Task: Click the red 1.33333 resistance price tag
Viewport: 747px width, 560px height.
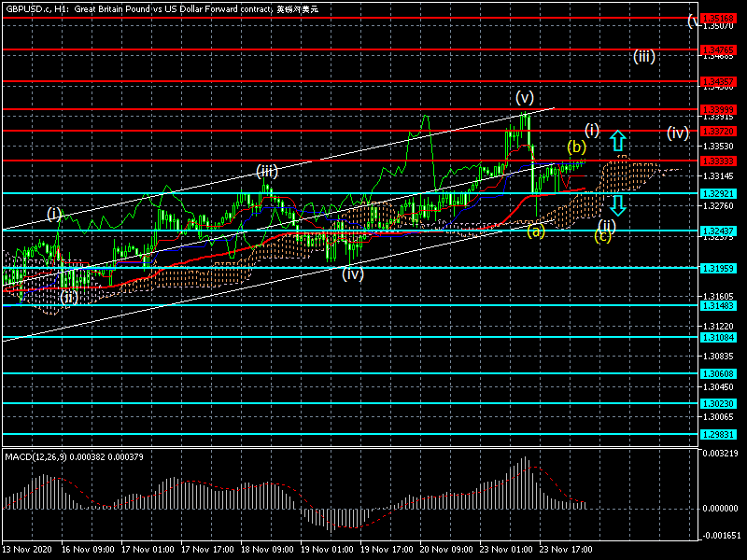Action: tap(718, 161)
